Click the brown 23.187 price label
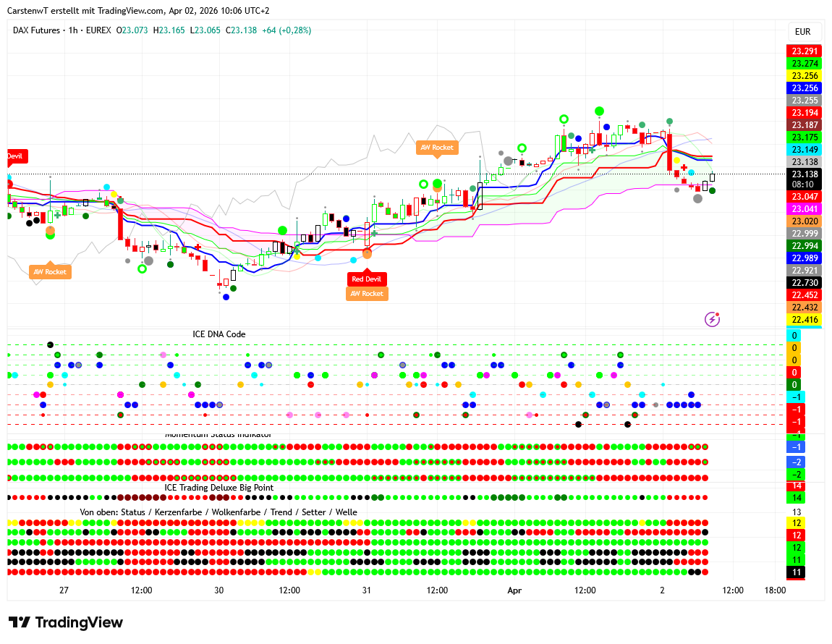This screenshot has width=832, height=644. (805, 125)
